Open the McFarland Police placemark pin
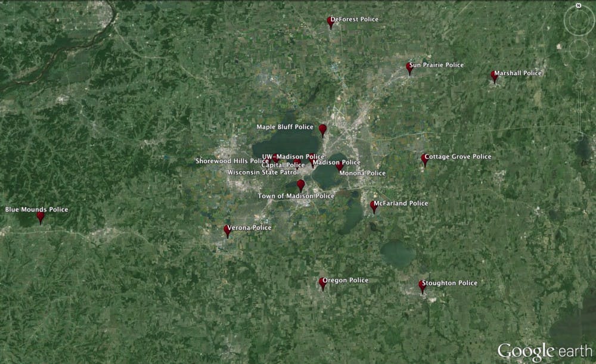The width and height of the screenshot is (596, 364). [x=374, y=206]
